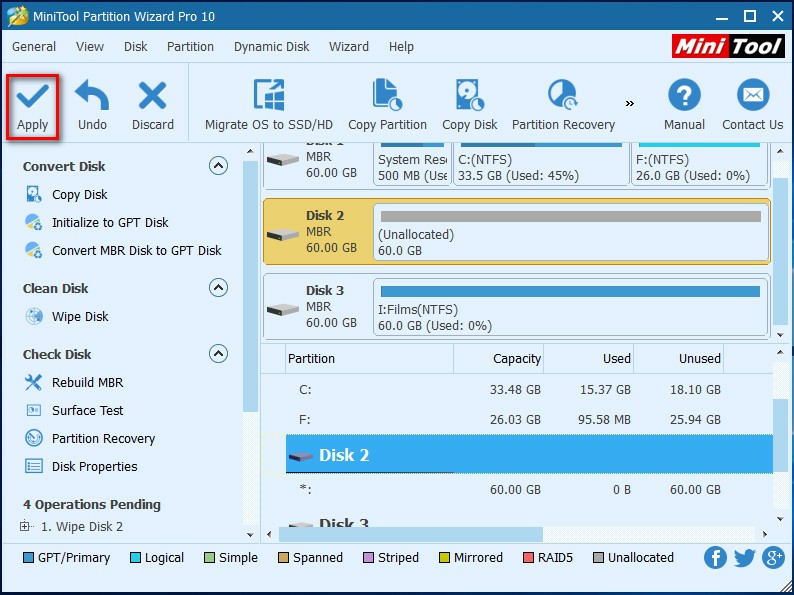This screenshot has width=794, height=595.
Task: Select the unallocated *: 60.00 GB row
Action: [529, 490]
